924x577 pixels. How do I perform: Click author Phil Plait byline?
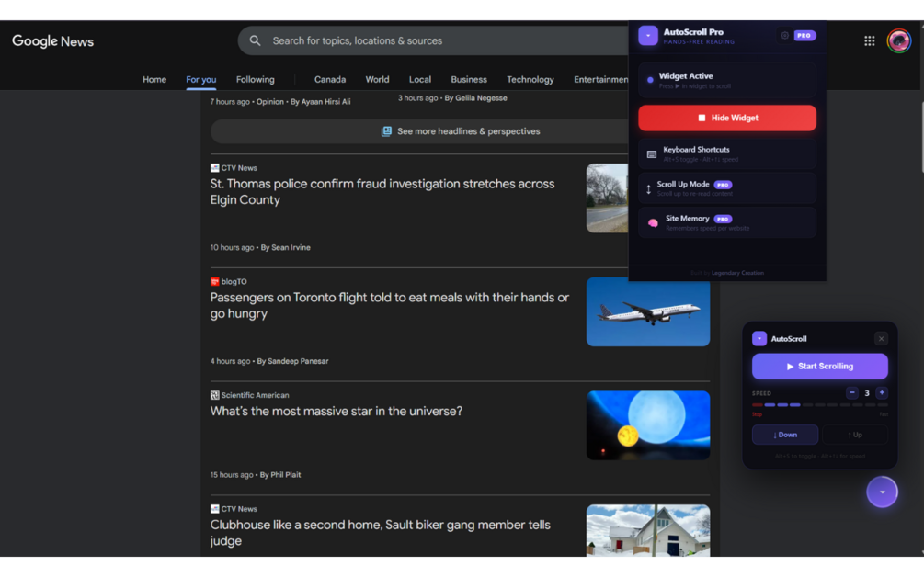(x=280, y=474)
